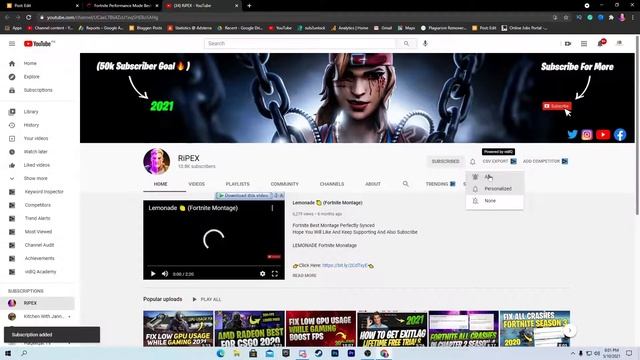The height and width of the screenshot is (360, 640).
Task: Select All notifications option
Action: tap(495, 177)
